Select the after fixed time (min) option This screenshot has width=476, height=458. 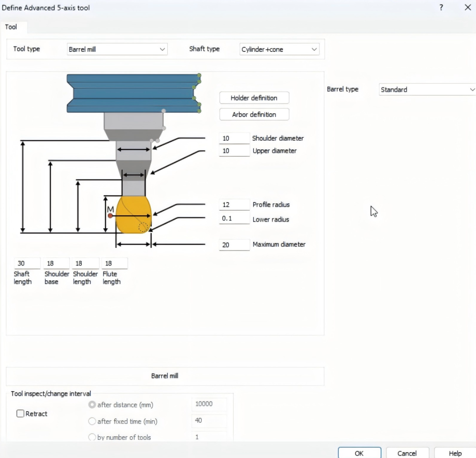92,421
